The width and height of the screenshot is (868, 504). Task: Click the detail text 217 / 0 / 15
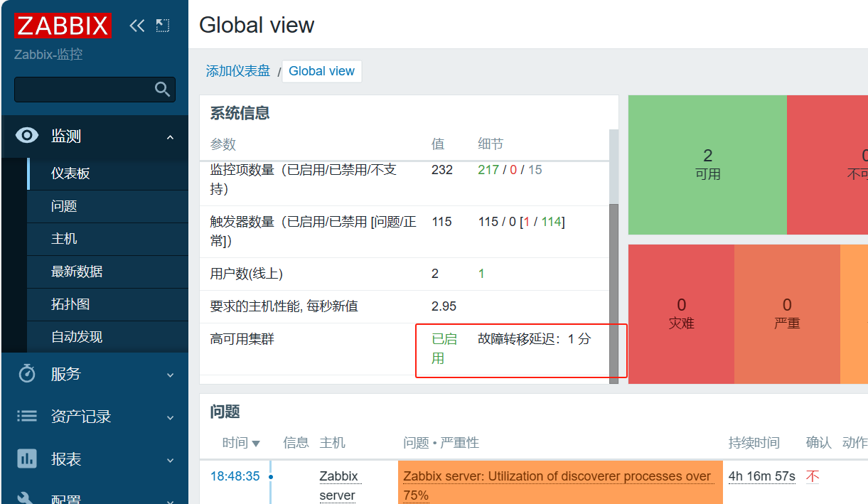click(x=510, y=170)
